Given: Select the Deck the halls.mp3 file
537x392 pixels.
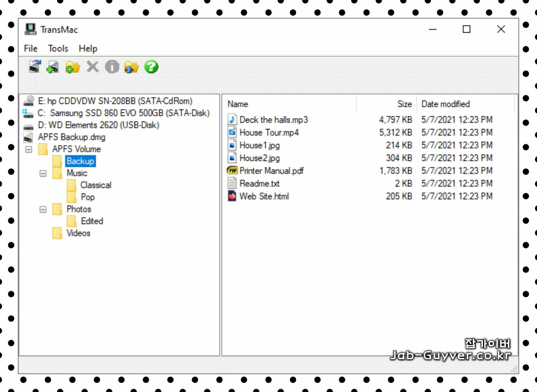Looking at the screenshot, I should pyautogui.click(x=273, y=120).
